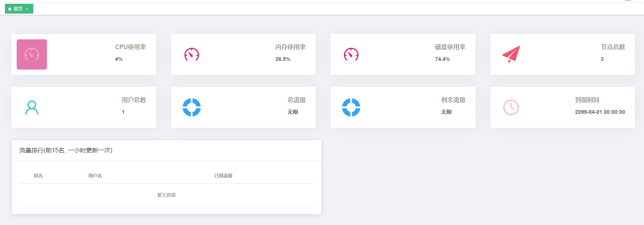Screen dimensions: 644x225
Task: Click the paper plane node count icon
Action: click(511, 54)
